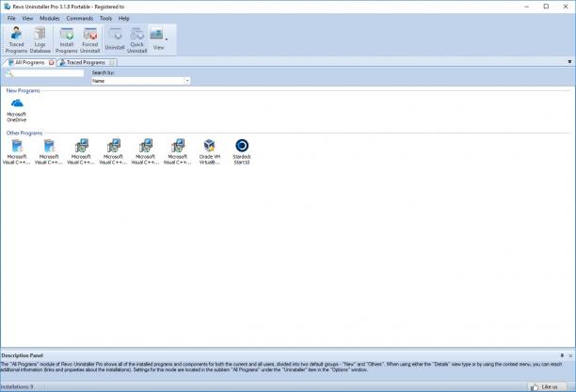Open the Traced Programs toolbar button
Viewport: 576px width, 392px height.
tap(16, 40)
